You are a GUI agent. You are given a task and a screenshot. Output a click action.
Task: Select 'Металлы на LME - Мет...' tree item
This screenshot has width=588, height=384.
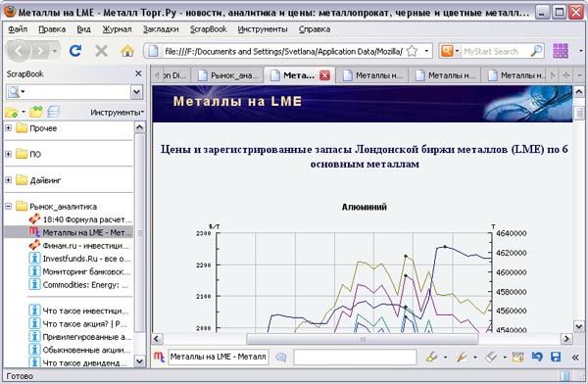coord(80,232)
